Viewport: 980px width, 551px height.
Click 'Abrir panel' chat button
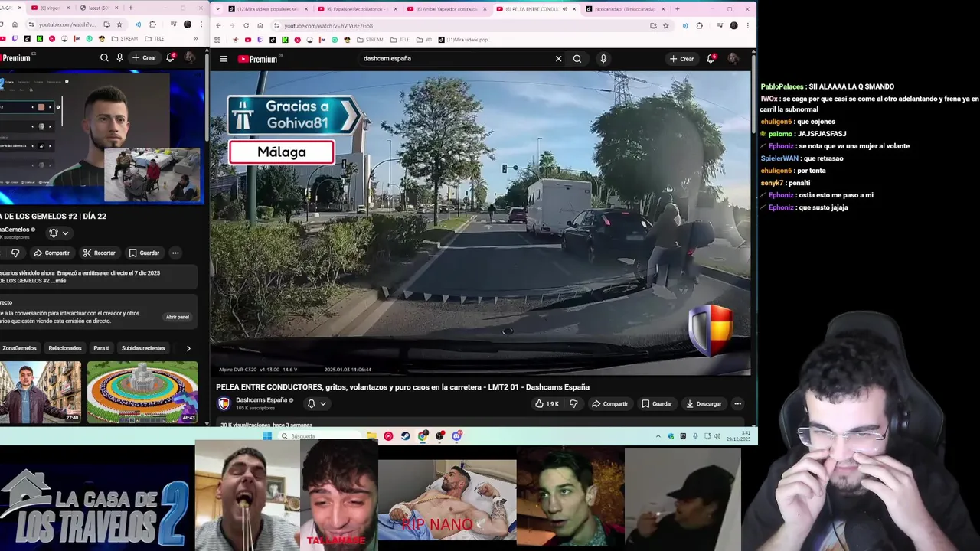178,317
